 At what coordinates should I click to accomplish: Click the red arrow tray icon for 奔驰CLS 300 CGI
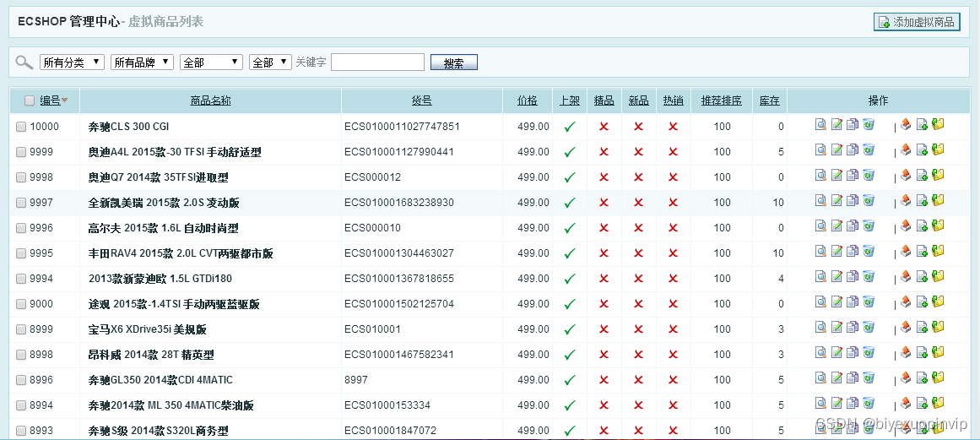[906, 124]
